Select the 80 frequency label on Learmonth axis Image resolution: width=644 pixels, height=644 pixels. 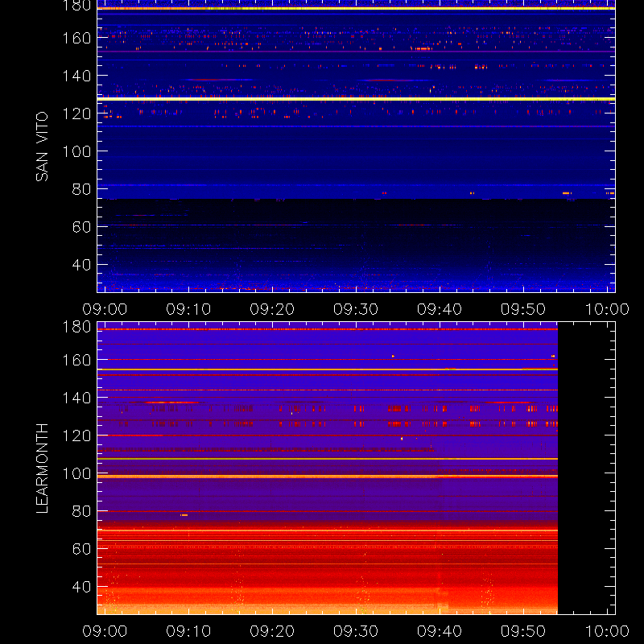(81, 511)
